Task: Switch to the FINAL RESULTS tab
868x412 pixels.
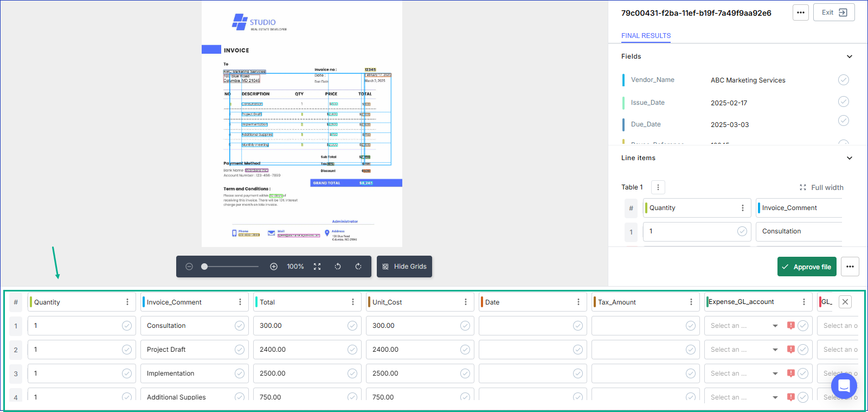Action: (646, 36)
